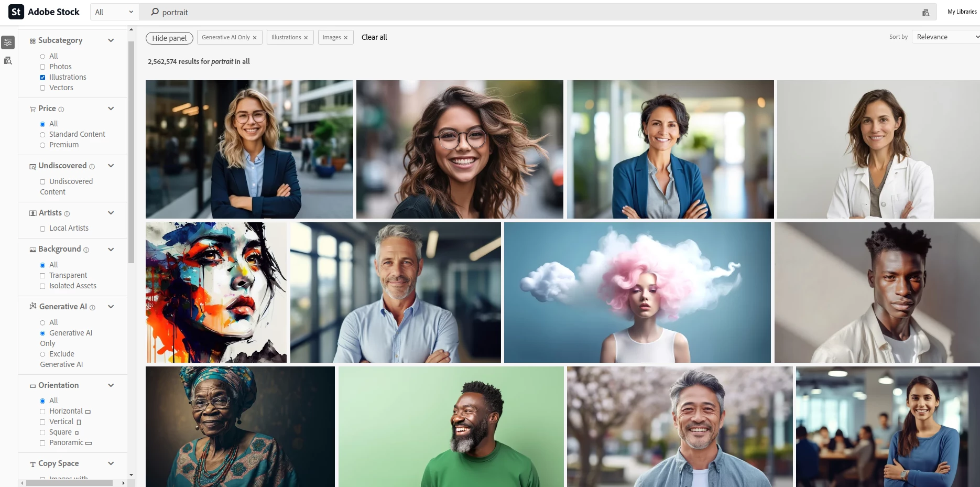Click the Adobe Stock St logo icon

[16, 12]
